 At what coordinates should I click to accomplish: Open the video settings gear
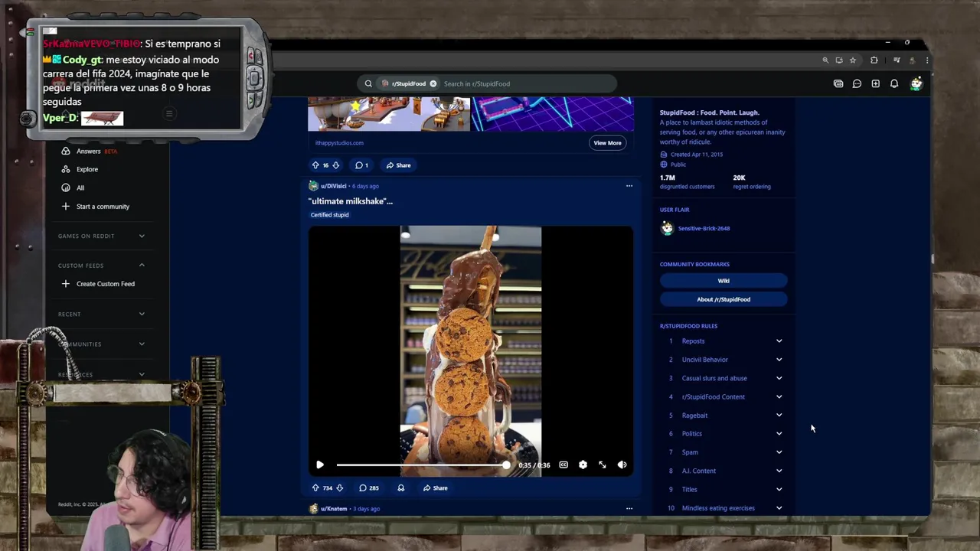tap(583, 465)
